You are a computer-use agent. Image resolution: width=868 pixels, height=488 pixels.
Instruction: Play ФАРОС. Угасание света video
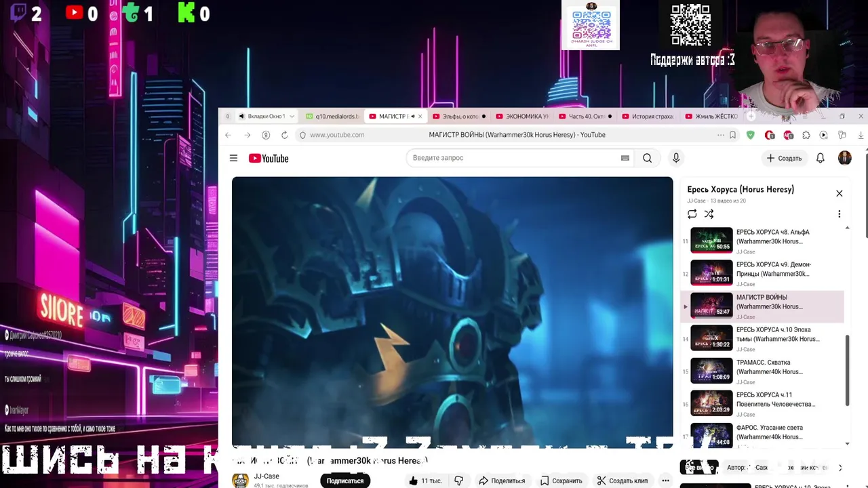click(x=764, y=434)
